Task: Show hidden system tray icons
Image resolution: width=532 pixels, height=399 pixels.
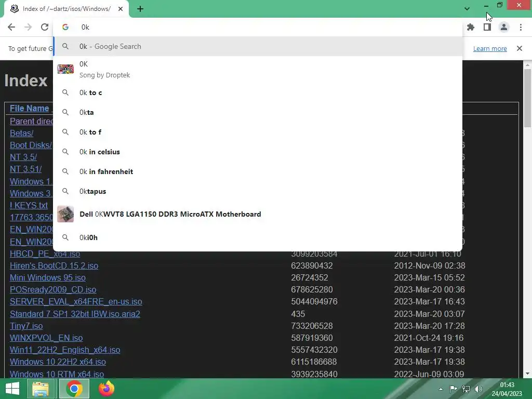Action: point(441,389)
